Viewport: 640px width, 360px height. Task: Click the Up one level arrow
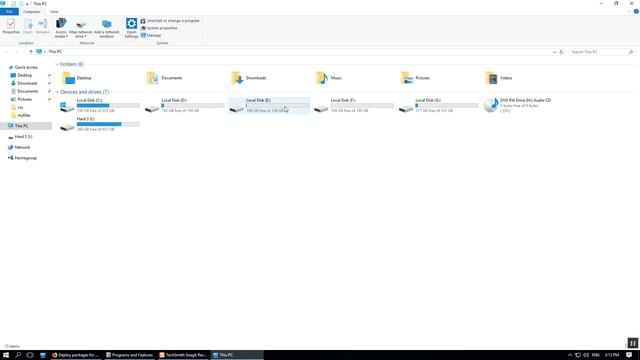pos(31,52)
